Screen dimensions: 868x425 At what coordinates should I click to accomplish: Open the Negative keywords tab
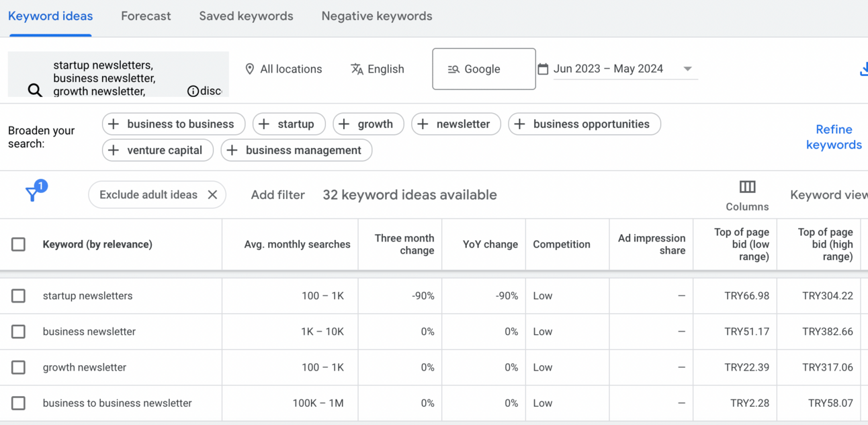pyautogui.click(x=376, y=16)
